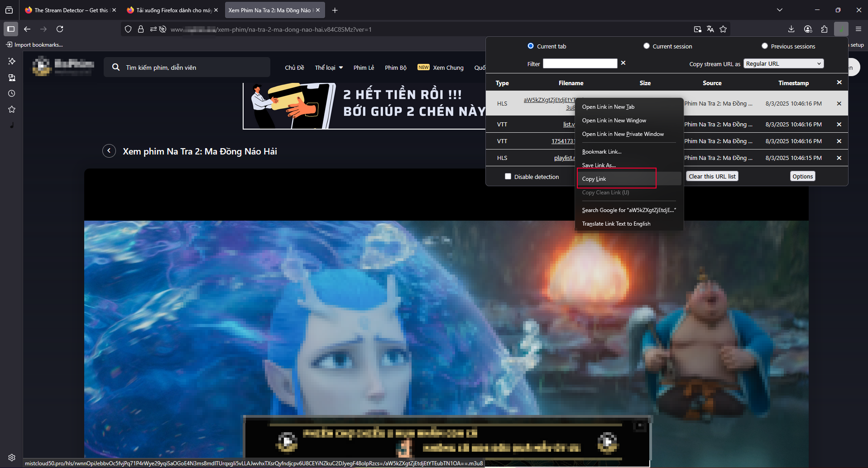The width and height of the screenshot is (868, 468).
Task: Click the site padlock security icon
Action: [141, 29]
